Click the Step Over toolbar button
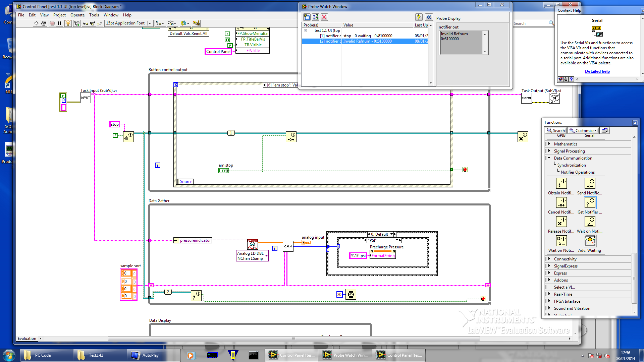The width and height of the screenshot is (644, 362). tap(92, 23)
